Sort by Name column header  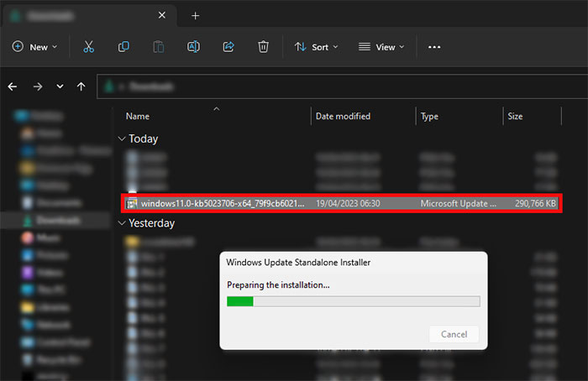(138, 117)
